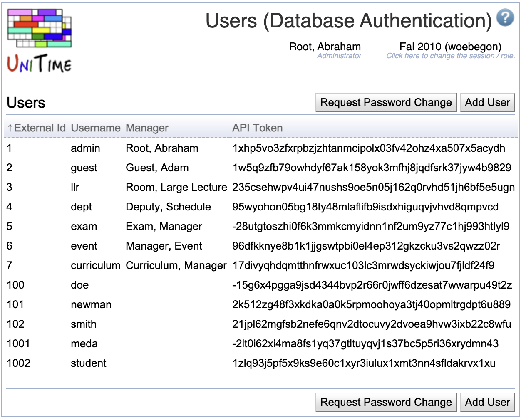Viewport: 521px width, 420px height.
Task: Click the bottom Request Password Change button
Action: pos(386,403)
